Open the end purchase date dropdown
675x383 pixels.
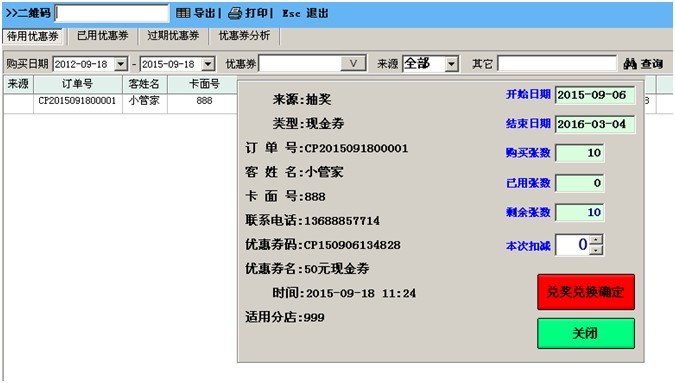click(208, 64)
